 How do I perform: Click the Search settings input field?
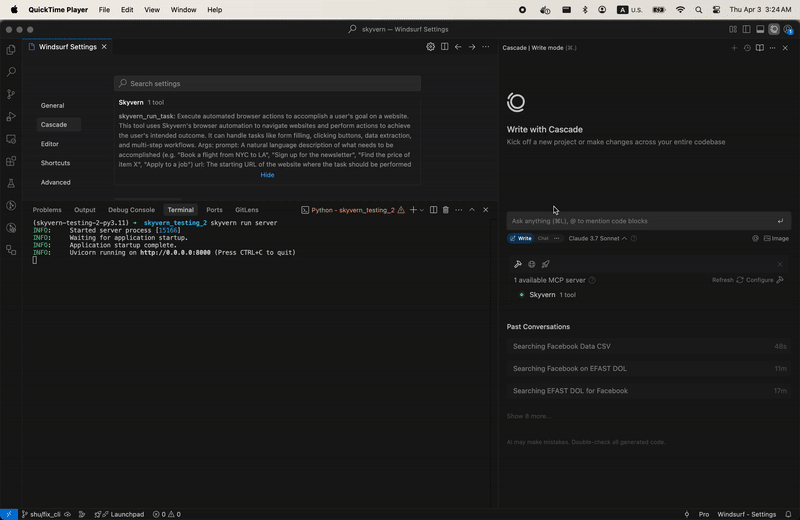(x=267, y=84)
